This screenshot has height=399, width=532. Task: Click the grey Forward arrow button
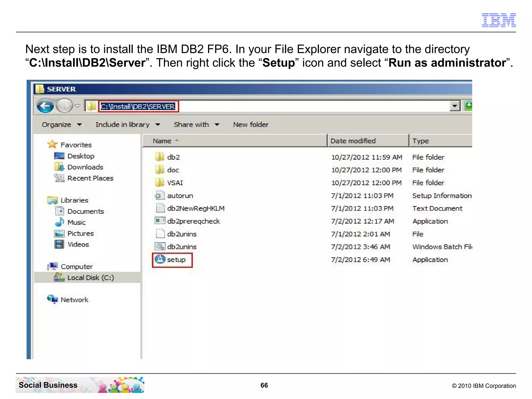[x=64, y=106]
